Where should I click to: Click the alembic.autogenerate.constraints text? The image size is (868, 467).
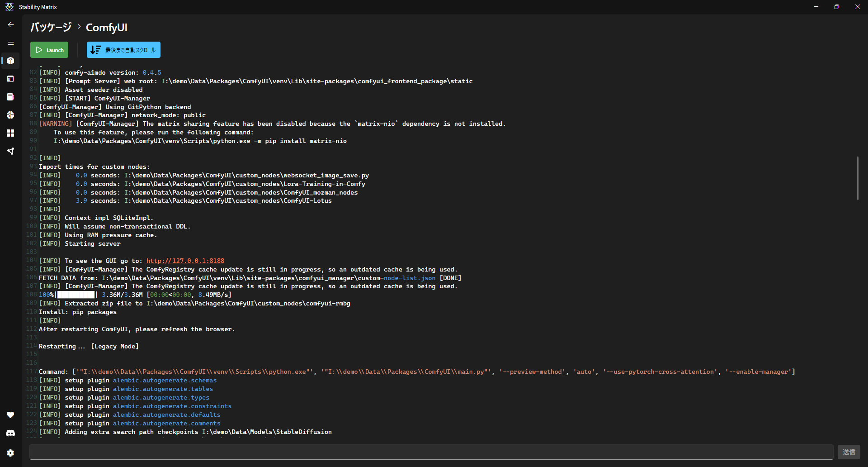172,406
